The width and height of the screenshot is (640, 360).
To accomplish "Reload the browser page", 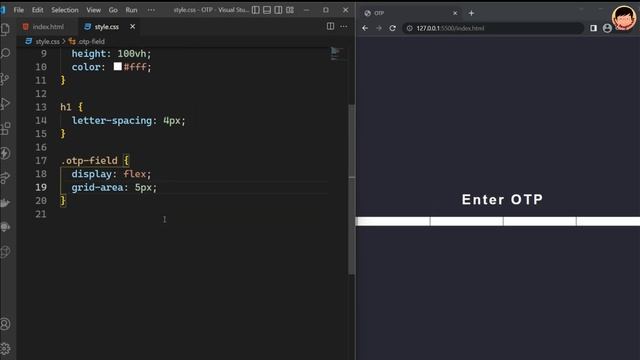I will pos(393,28).
